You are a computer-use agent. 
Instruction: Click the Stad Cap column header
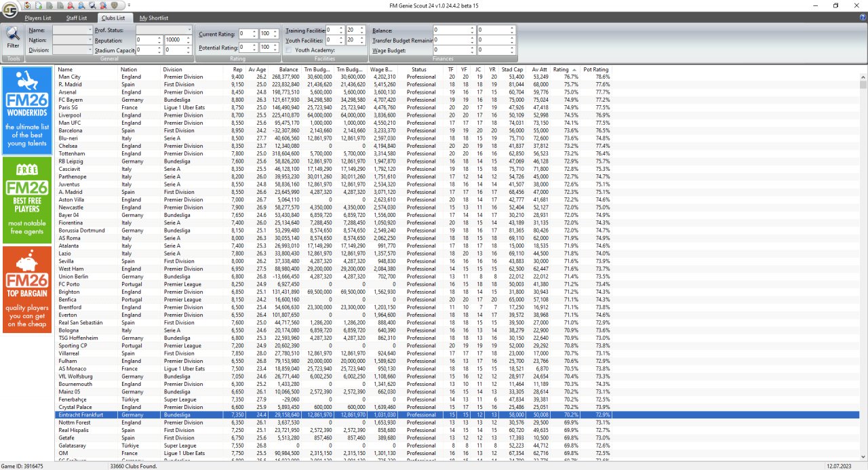[x=513, y=69]
